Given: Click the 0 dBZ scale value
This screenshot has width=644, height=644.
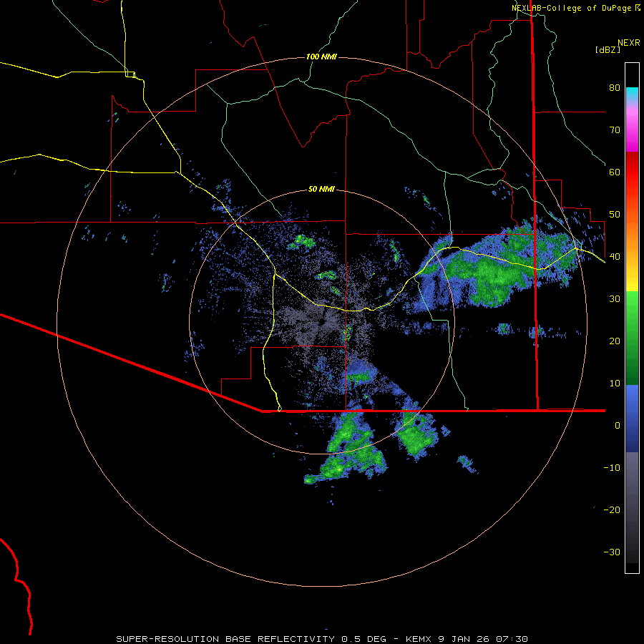Looking at the screenshot, I should click(x=618, y=426).
